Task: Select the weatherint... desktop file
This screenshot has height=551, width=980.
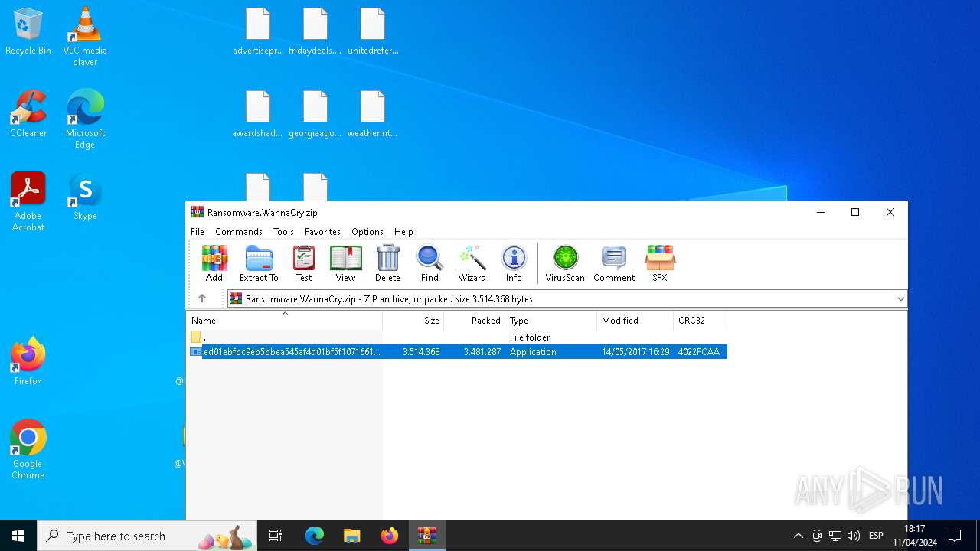Action: point(373,115)
